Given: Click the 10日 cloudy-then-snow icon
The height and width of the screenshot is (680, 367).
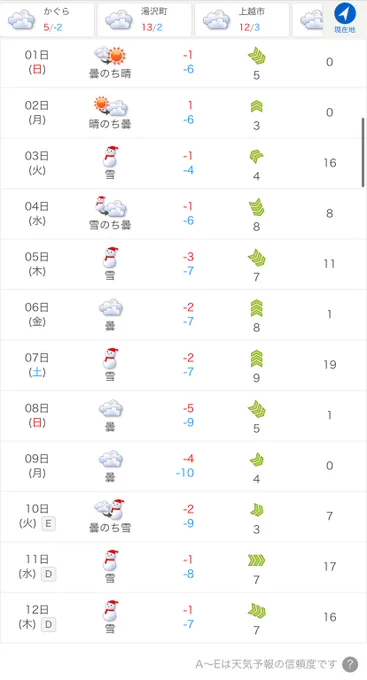Looking at the screenshot, I should pyautogui.click(x=110, y=510).
